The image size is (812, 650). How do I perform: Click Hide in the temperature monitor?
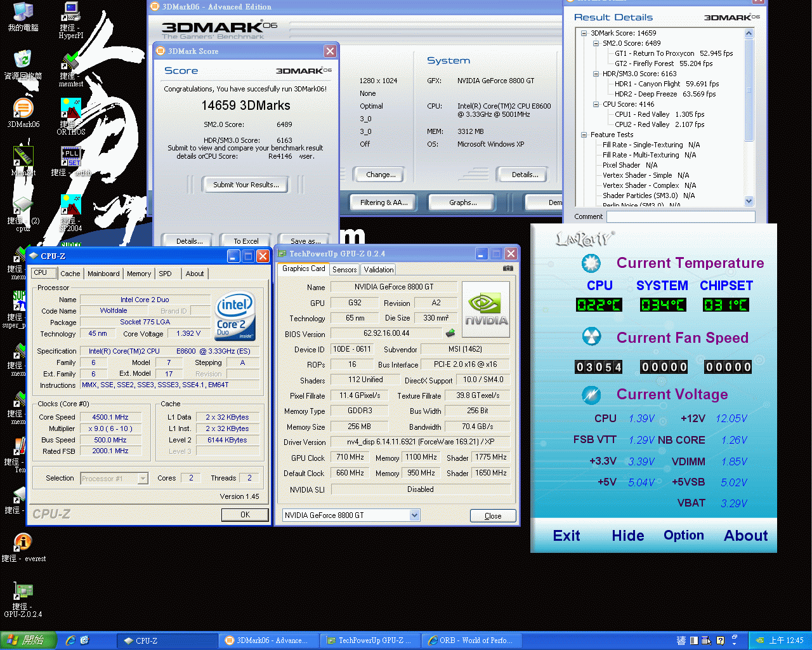[x=627, y=536]
